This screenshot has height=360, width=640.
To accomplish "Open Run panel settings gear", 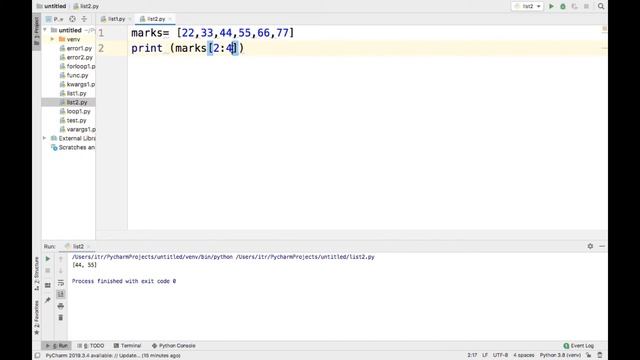I will click(590, 246).
